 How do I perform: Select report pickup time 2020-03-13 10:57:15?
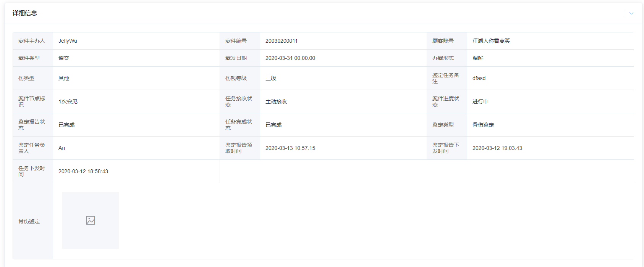[290, 148]
